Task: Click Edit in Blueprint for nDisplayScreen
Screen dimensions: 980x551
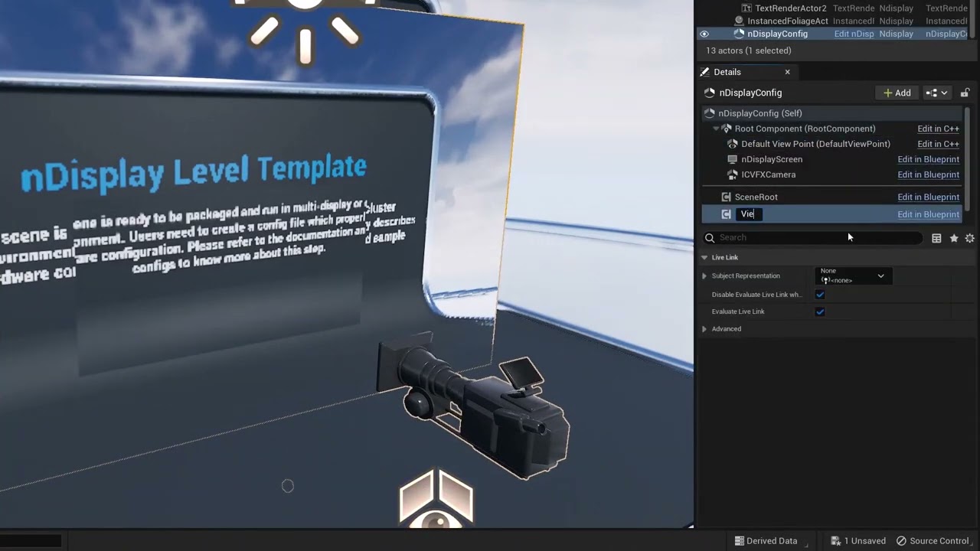Action: click(x=928, y=159)
